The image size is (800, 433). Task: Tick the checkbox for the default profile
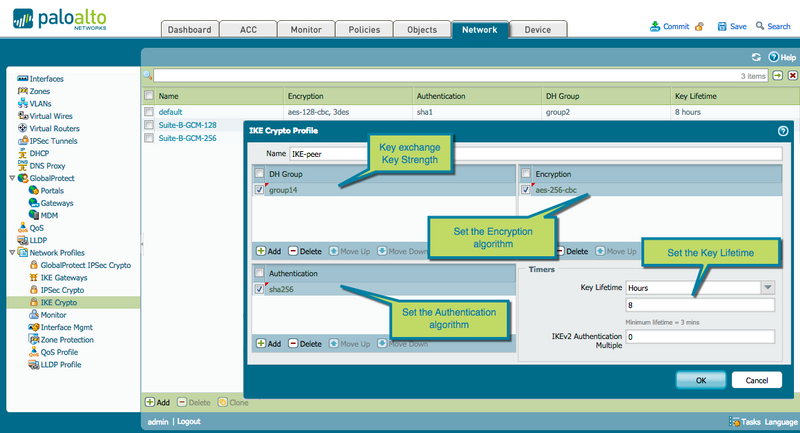(148, 112)
